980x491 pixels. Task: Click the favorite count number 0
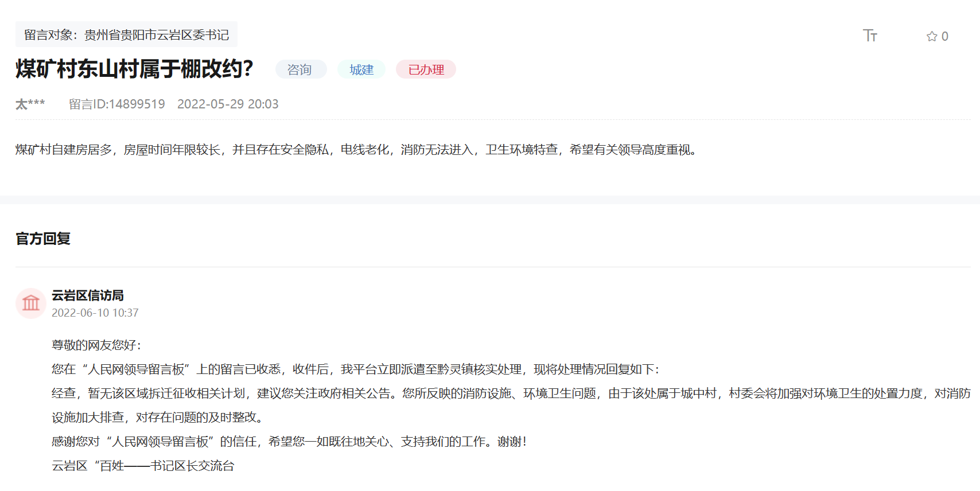tap(945, 36)
